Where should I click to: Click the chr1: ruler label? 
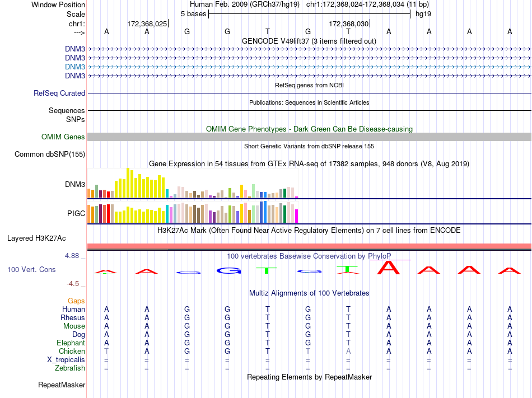pos(77,24)
